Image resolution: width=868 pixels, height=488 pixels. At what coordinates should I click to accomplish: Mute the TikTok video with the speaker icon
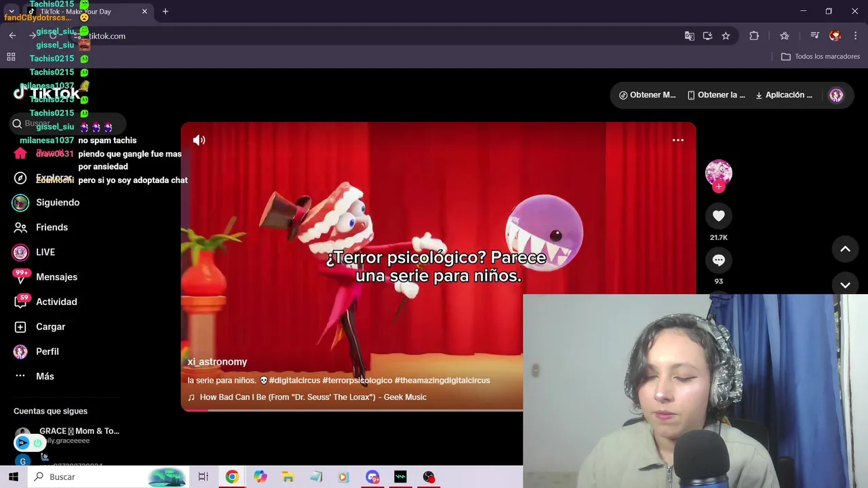[x=199, y=140]
